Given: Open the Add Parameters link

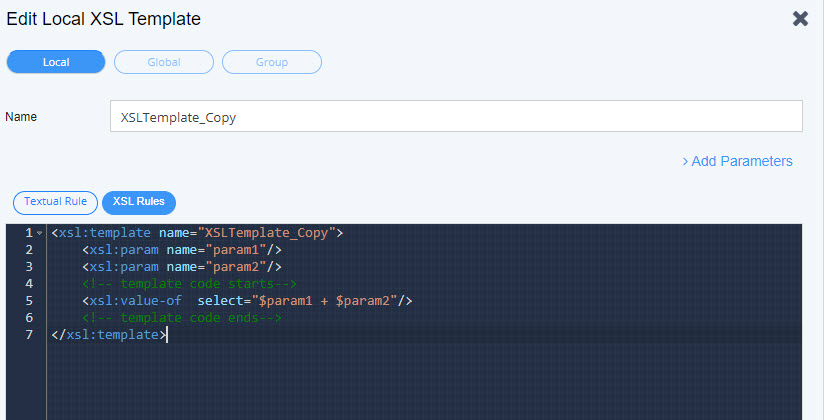Looking at the screenshot, I should pos(737,161).
